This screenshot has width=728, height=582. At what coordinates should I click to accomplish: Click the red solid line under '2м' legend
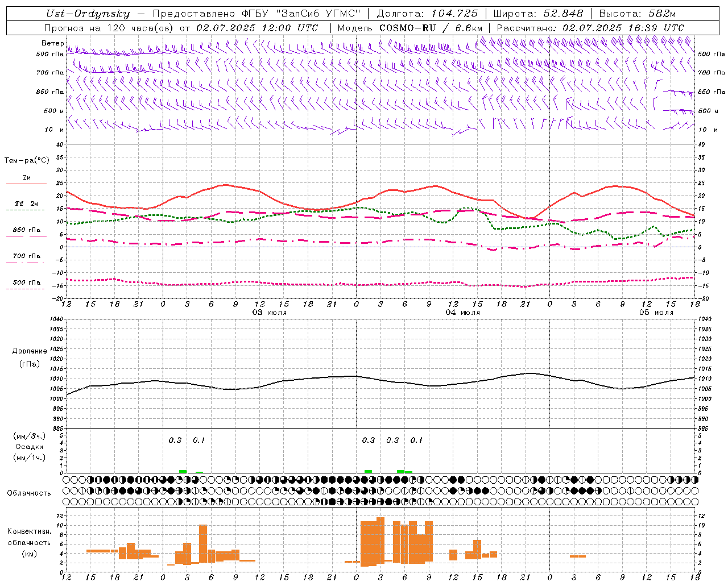point(26,184)
